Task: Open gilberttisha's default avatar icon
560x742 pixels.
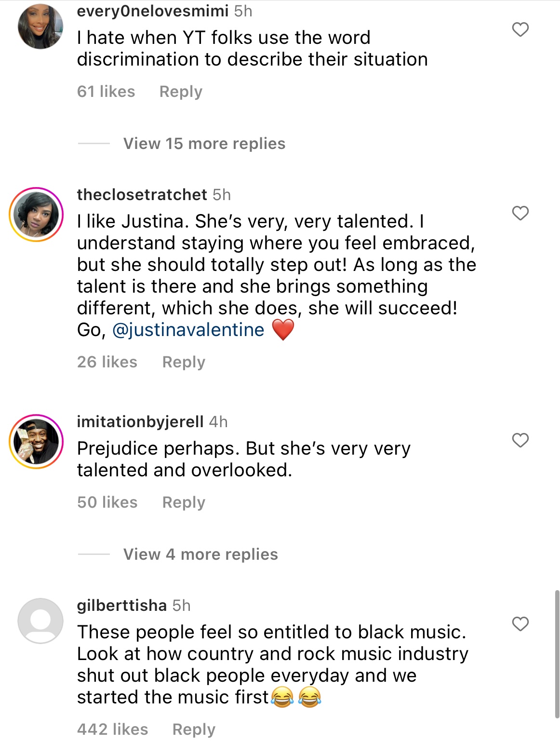Action: click(x=40, y=621)
